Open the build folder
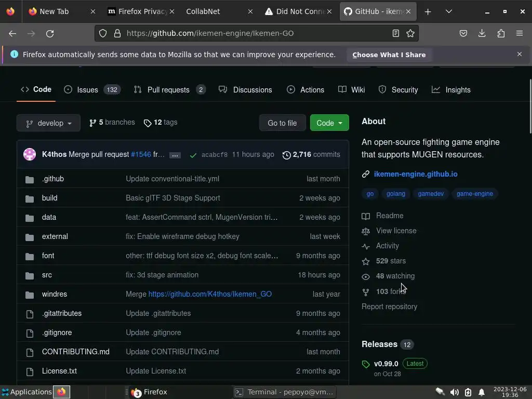Viewport: 532px width, 399px height. point(49,198)
